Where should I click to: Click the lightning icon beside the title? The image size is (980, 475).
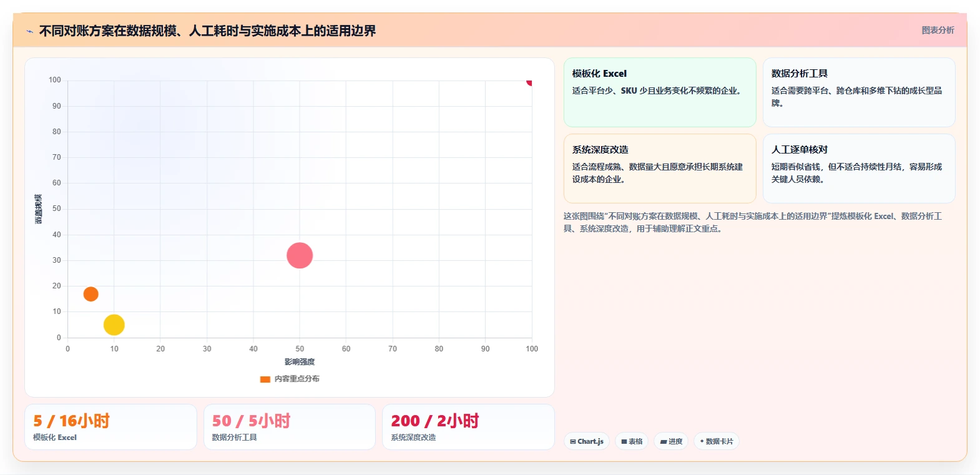click(x=29, y=31)
